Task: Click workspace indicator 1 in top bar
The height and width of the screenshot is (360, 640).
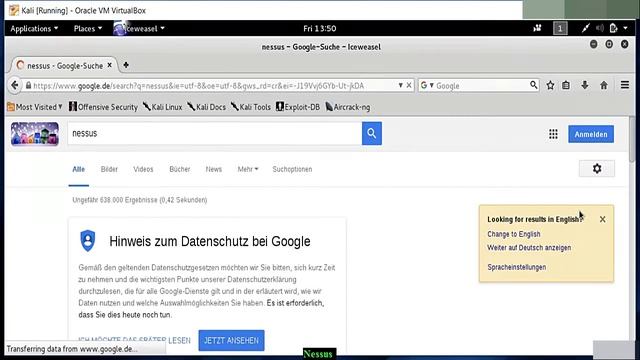Action: (560, 28)
